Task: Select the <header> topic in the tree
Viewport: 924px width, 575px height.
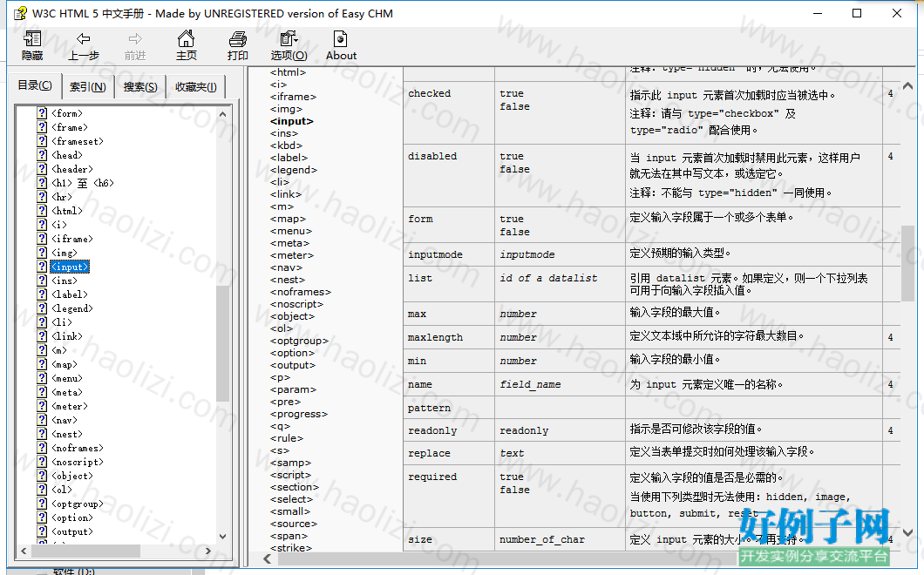Action: 71,169
